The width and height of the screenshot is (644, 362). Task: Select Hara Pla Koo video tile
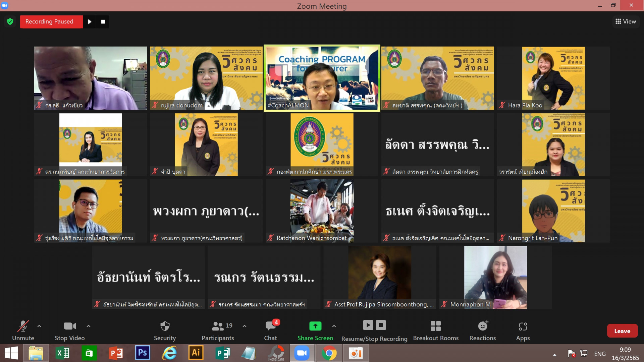pyautogui.click(x=553, y=78)
